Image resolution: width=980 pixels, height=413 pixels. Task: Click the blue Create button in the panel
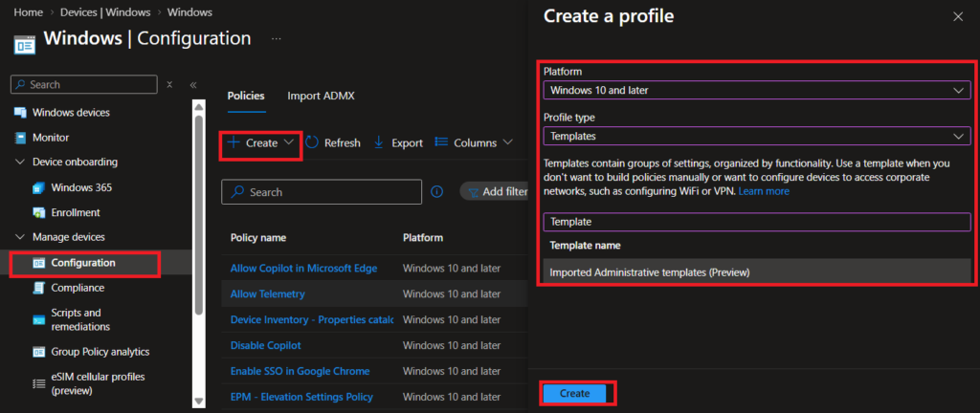(574, 393)
